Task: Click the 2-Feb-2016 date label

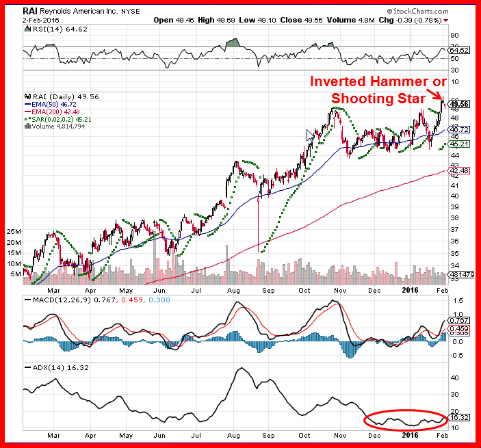Action: (x=41, y=21)
